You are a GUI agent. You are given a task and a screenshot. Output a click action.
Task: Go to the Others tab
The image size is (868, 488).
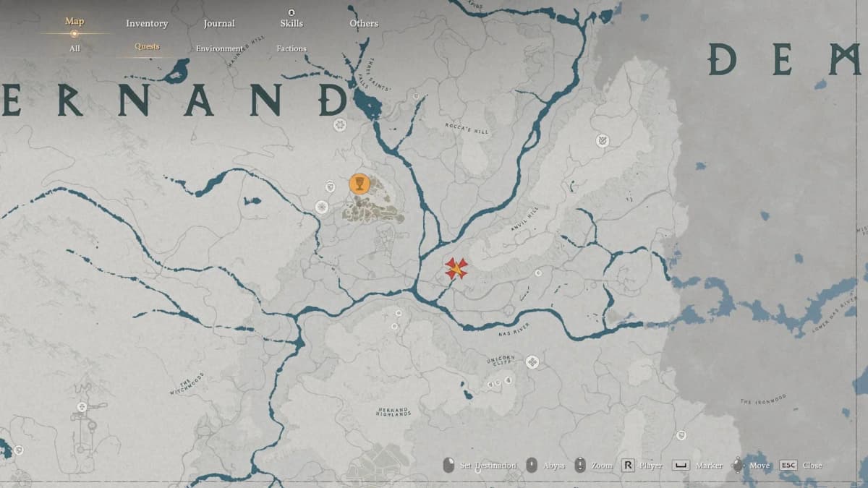pyautogui.click(x=364, y=23)
